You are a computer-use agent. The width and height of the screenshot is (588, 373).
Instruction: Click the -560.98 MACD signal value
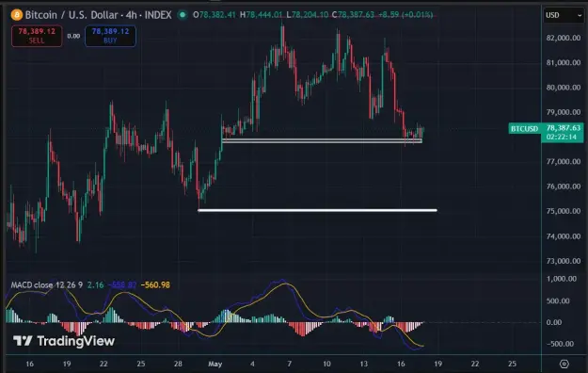coord(155,284)
